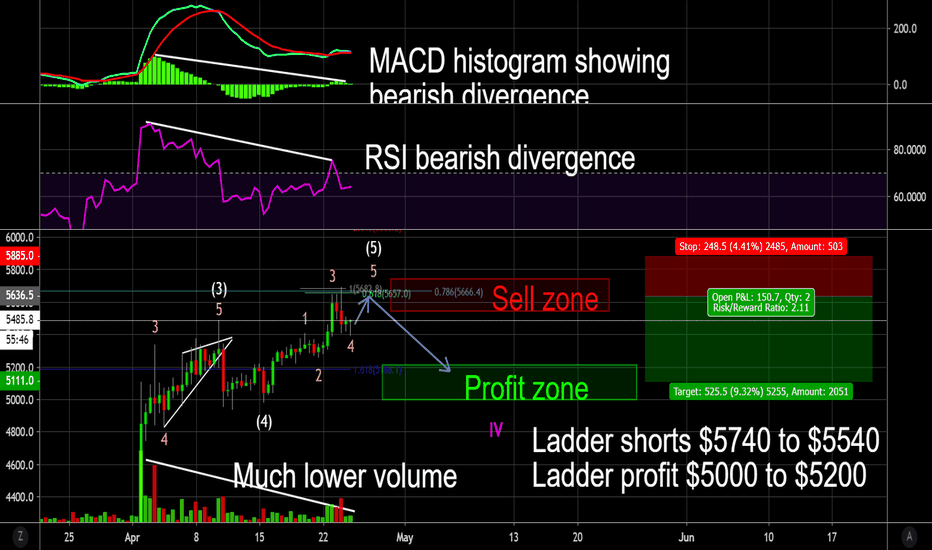Click the 13 date on time axis

pos(513,538)
